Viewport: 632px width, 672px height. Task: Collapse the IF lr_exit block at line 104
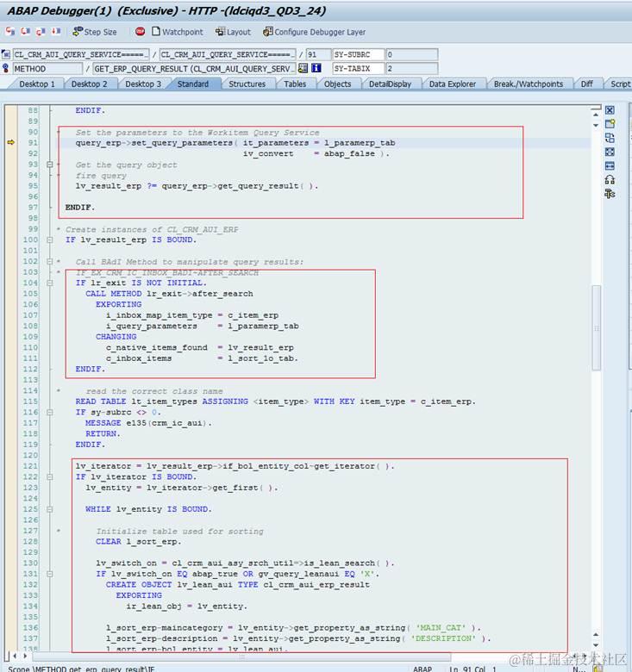click(50, 283)
